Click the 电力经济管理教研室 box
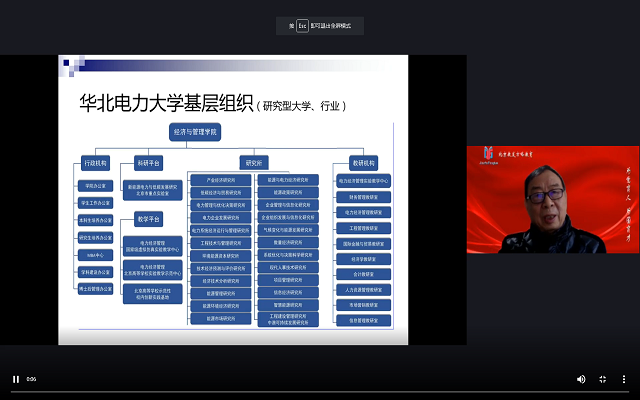The image size is (640, 400). point(363,212)
